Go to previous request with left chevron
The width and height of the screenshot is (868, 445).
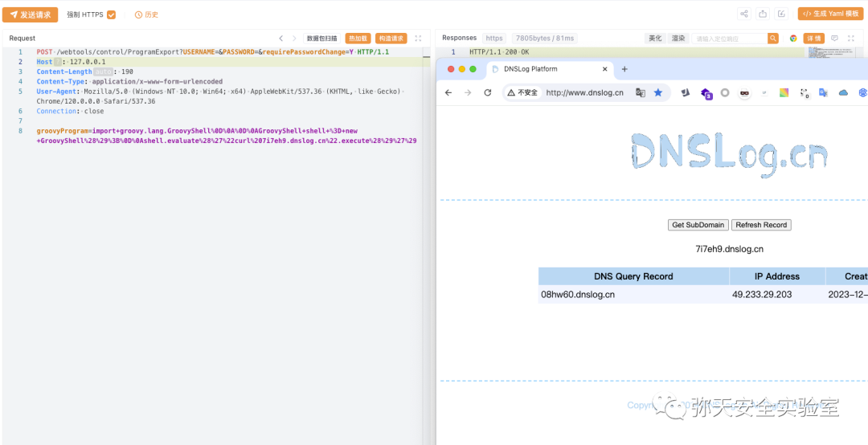[x=280, y=39]
